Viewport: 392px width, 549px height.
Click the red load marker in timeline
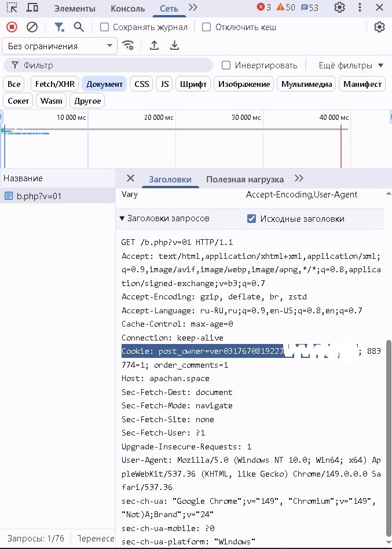pyautogui.click(x=341, y=145)
